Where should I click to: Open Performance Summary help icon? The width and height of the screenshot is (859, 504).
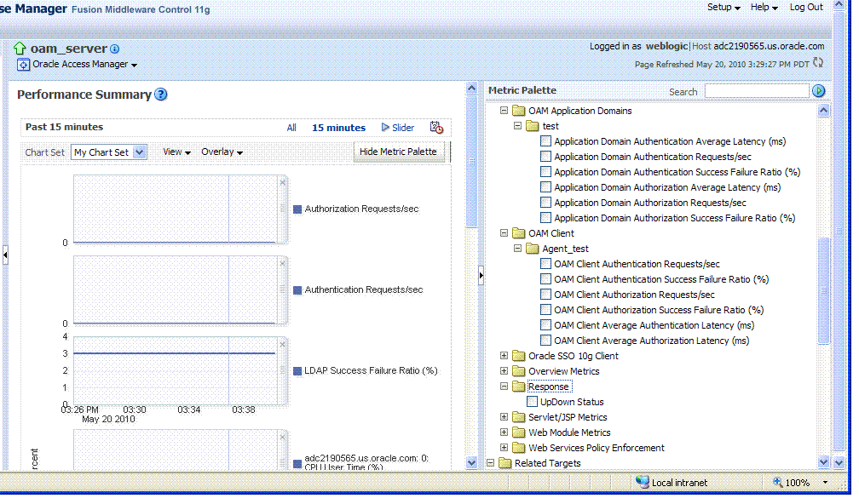160,94
